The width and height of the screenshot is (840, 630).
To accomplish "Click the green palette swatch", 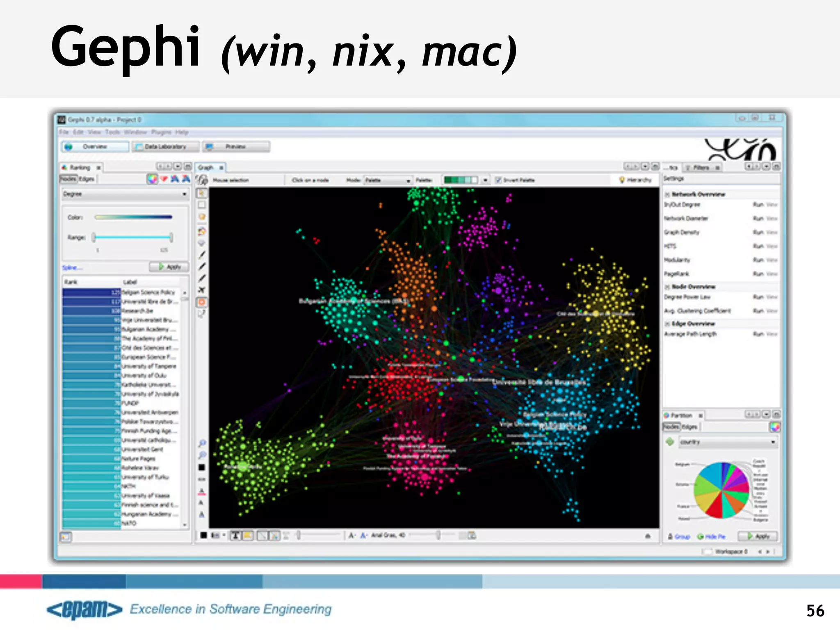I will tap(461, 180).
